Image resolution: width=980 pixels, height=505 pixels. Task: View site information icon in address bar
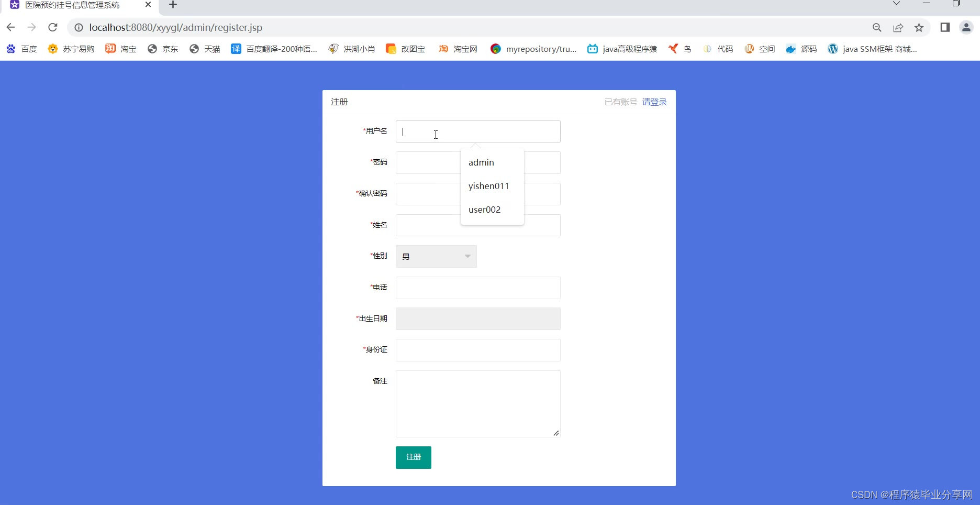79,27
